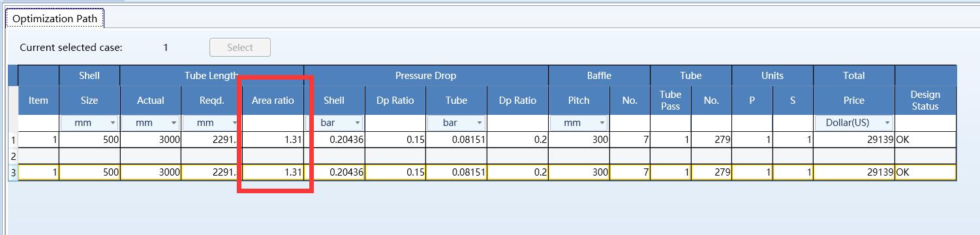The image size is (980, 235).
Task: Click Price 29139 in row 1
Action: click(854, 140)
